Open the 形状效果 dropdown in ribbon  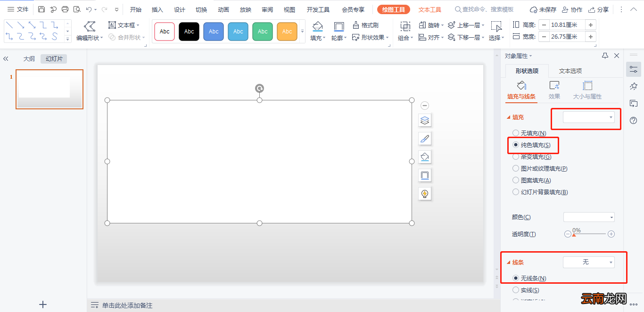click(371, 38)
